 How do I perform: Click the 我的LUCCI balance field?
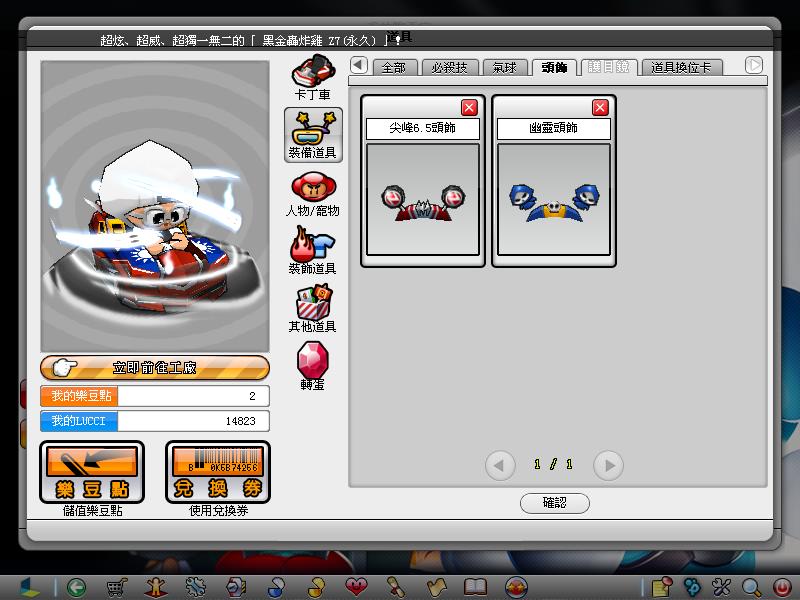pos(155,421)
